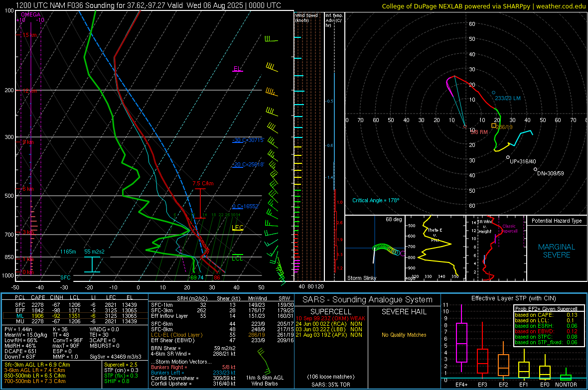The image size is (588, 390).
Task: Click the '68 deg' slinky value
Action: point(394,219)
